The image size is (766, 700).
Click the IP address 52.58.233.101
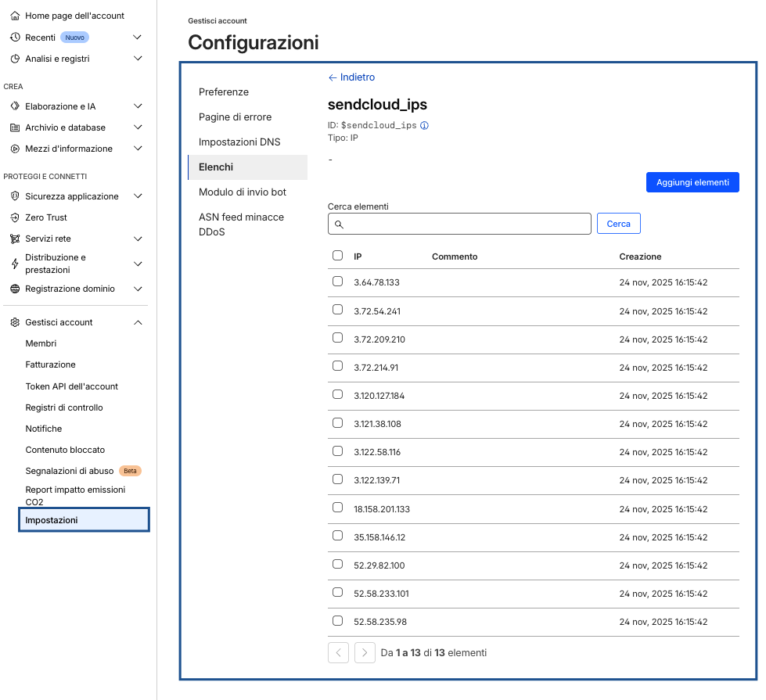pyautogui.click(x=381, y=594)
